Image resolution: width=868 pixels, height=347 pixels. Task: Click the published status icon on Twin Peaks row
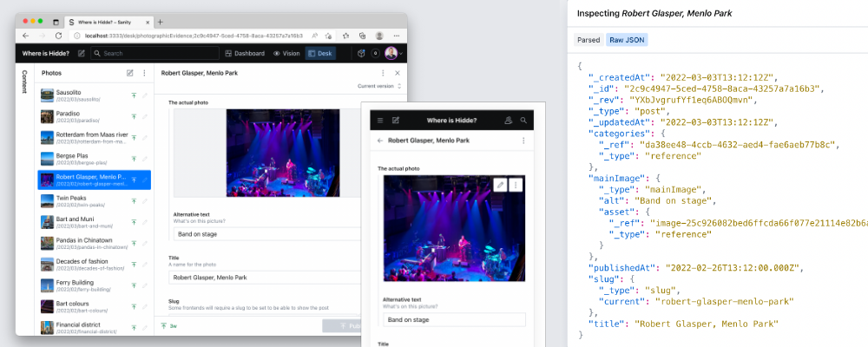[x=134, y=201]
